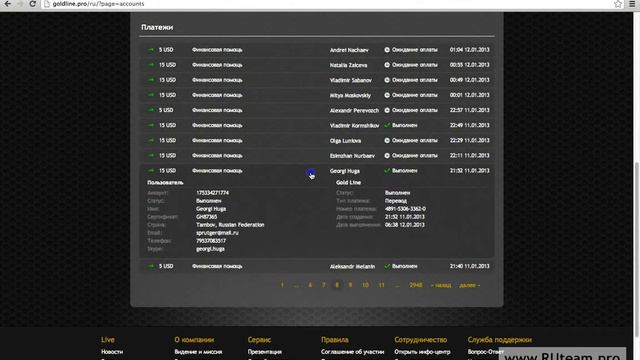The width and height of the screenshot is (640, 360).
Task: Go to pagination page 7
Action: click(x=324, y=285)
